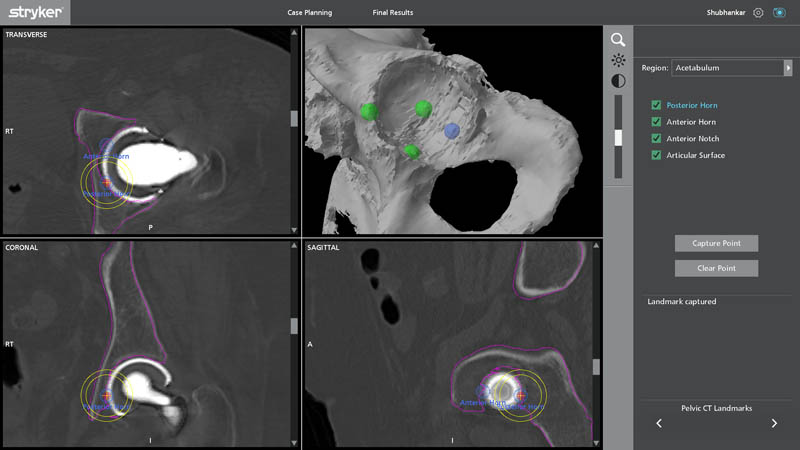Click the Landmark captured status message
Image resolution: width=800 pixels, height=450 pixels.
pos(682,302)
